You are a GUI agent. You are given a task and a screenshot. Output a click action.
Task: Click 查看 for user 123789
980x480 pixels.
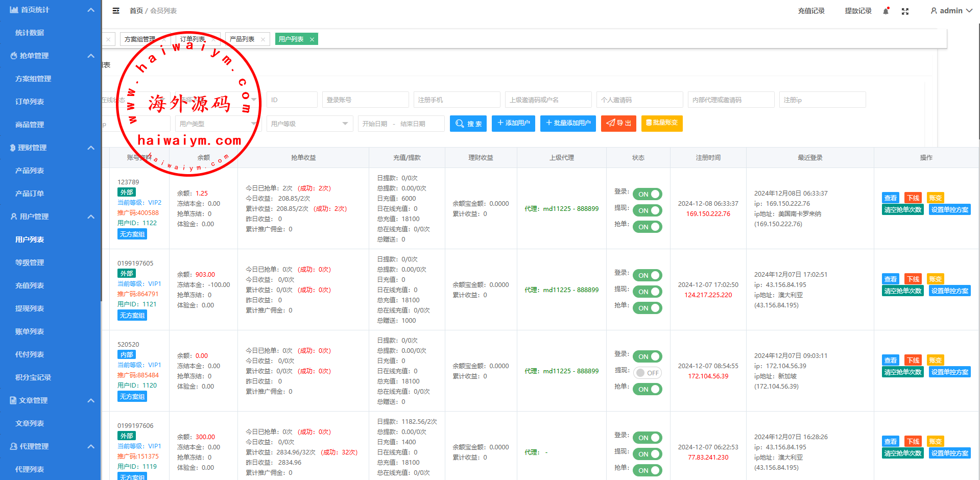tap(890, 198)
